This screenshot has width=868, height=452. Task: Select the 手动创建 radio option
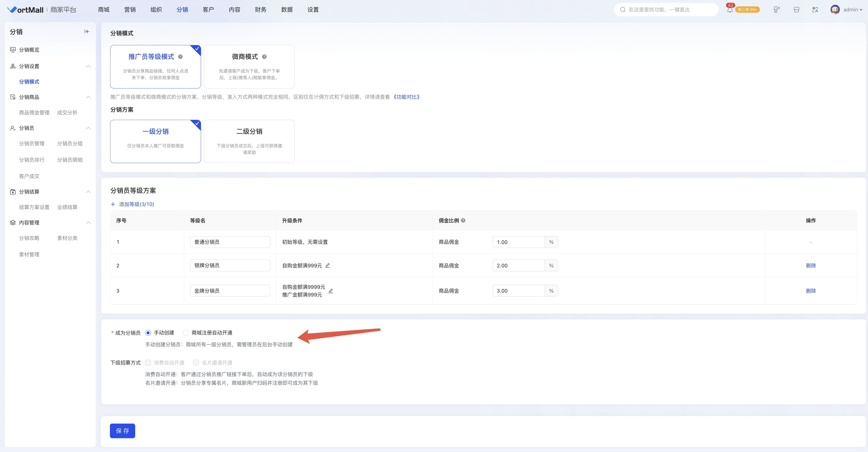(148, 333)
